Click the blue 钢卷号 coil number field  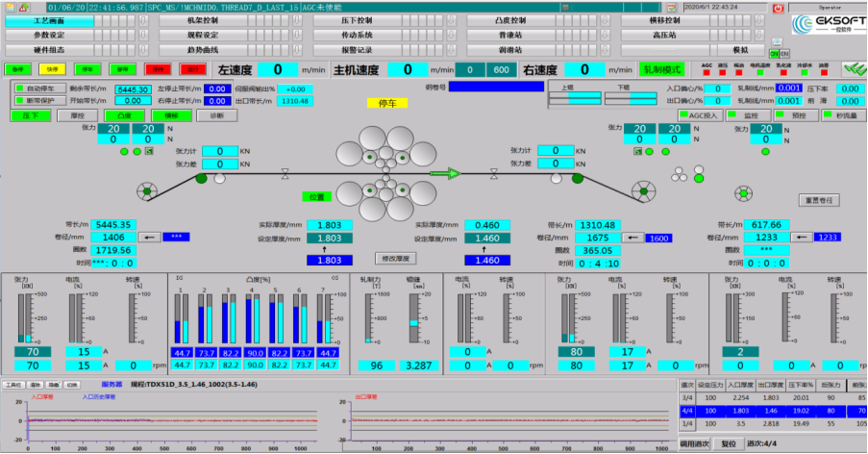tap(496, 87)
